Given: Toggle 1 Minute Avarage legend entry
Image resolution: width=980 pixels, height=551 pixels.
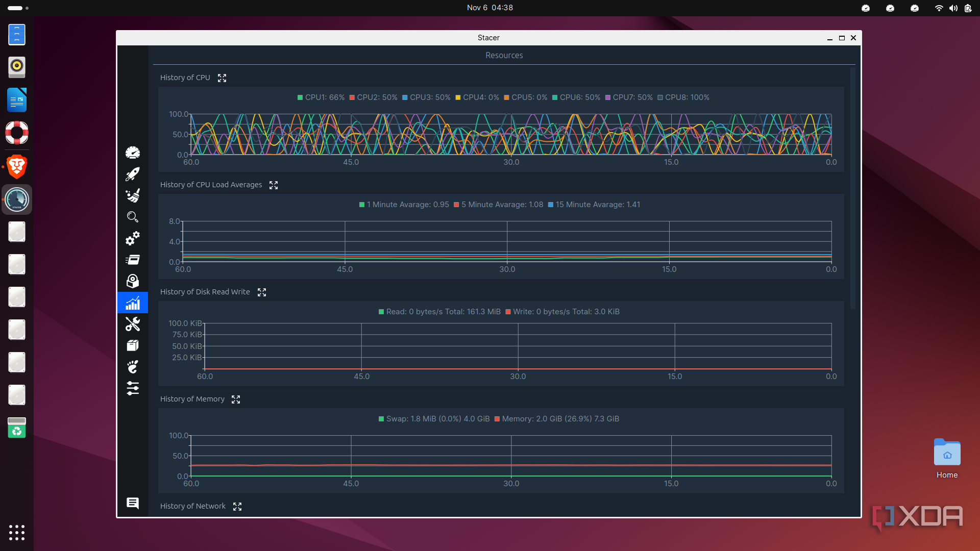Looking at the screenshot, I should pos(404,205).
